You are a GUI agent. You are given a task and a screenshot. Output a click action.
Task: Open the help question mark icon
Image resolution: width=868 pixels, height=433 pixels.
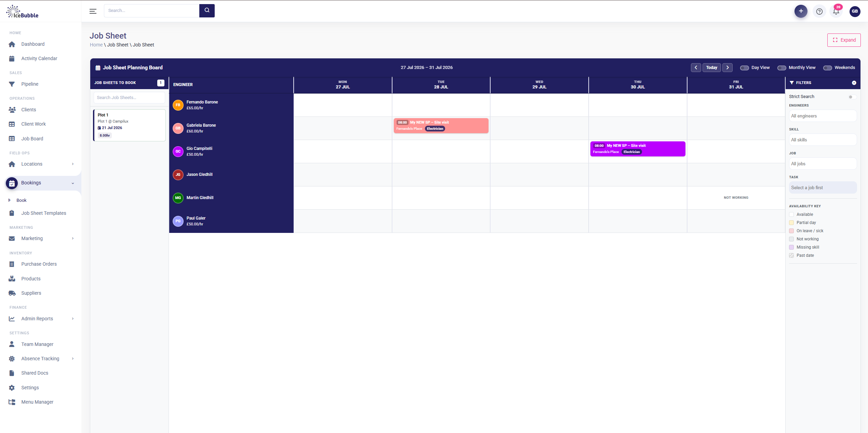click(819, 11)
